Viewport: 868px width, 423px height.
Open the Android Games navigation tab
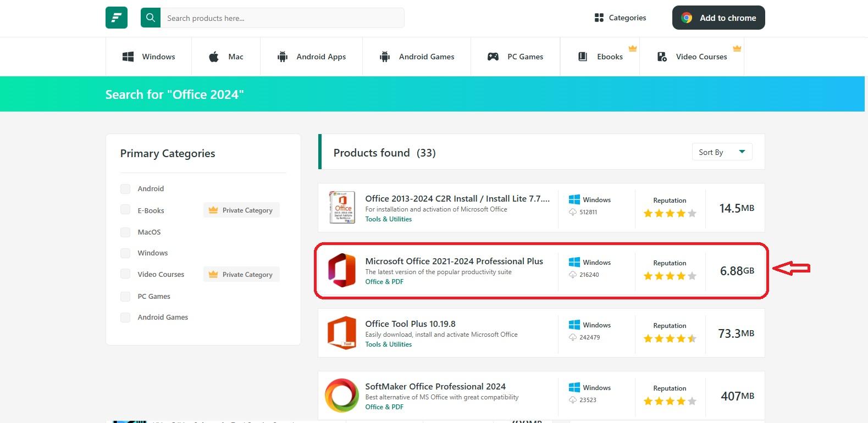tap(417, 57)
